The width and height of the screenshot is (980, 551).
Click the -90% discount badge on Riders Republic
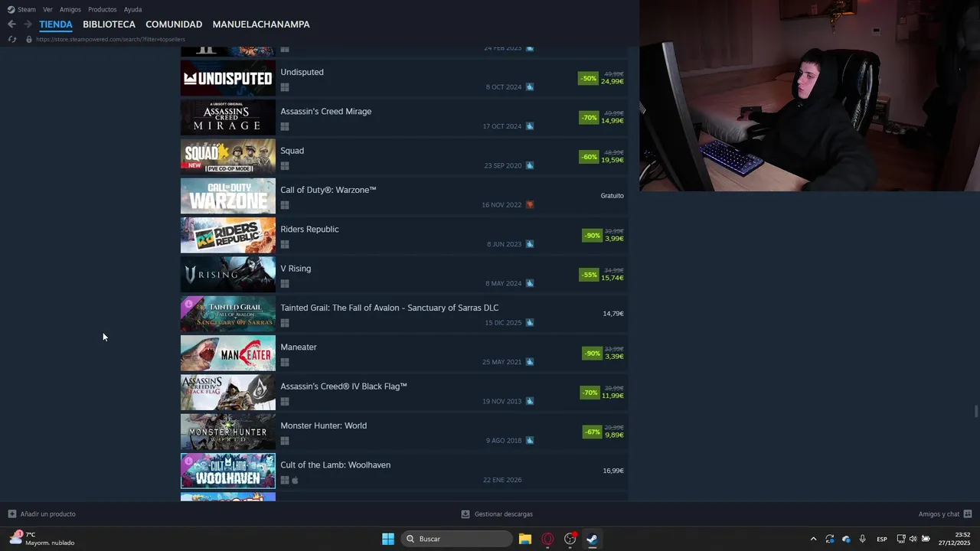(x=592, y=236)
